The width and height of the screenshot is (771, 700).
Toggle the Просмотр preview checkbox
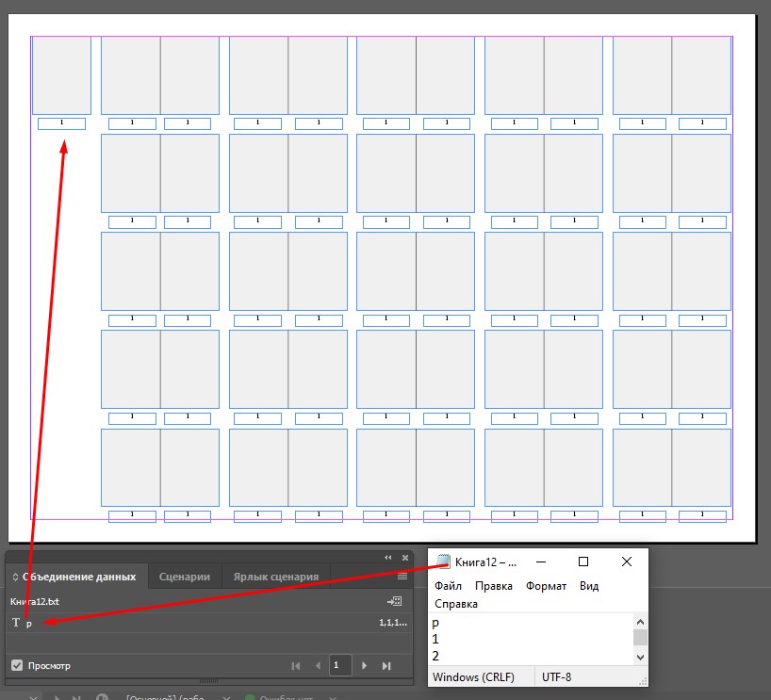(x=17, y=665)
